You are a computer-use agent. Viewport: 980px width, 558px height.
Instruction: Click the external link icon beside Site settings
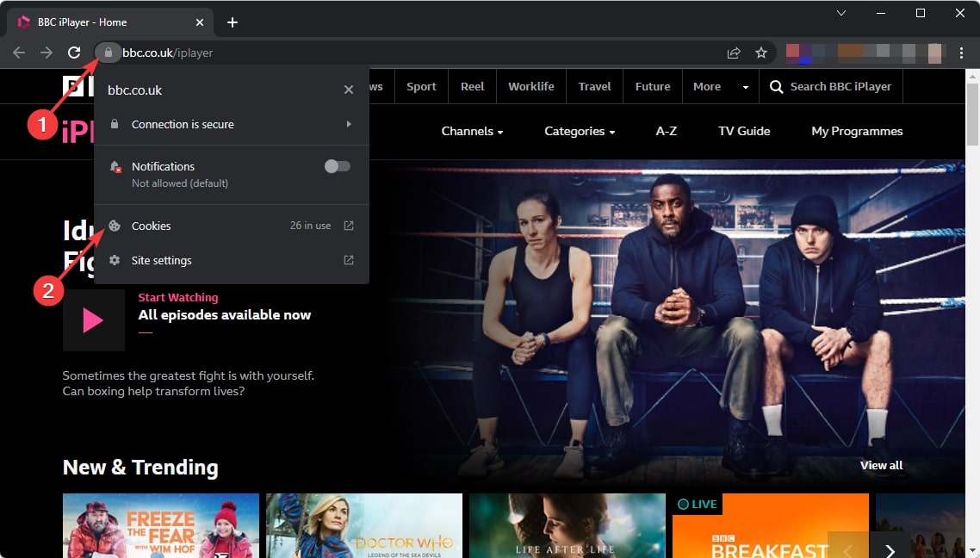348,259
